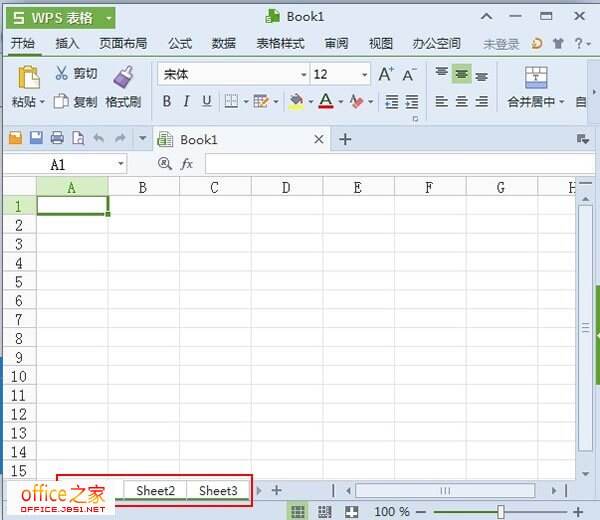The width and height of the screenshot is (600, 520).
Task: Expand the fill color dropdown arrow
Action: point(311,102)
